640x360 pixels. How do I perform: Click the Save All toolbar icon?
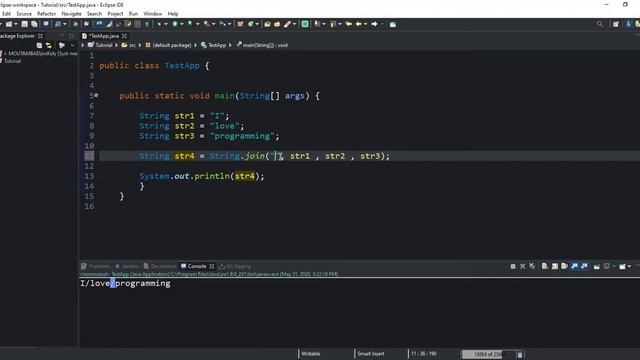point(34,24)
